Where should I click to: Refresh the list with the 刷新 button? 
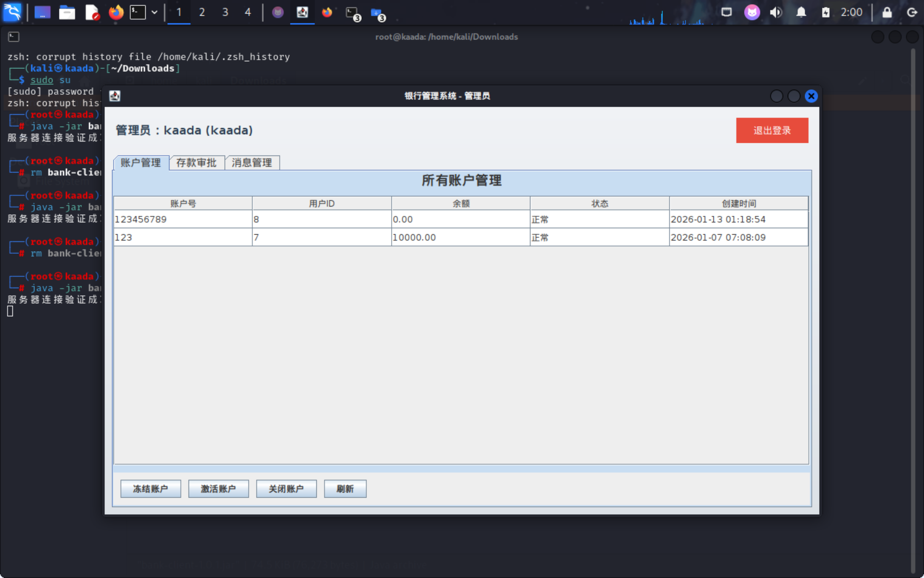(345, 489)
